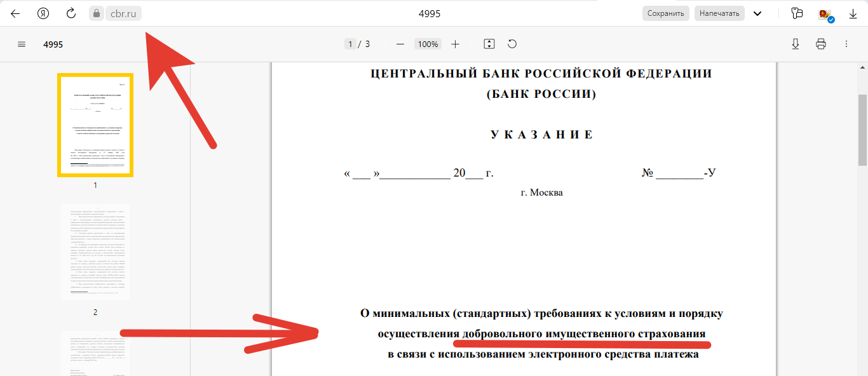Reload the cbr.ru page
The width and height of the screenshot is (868, 376).
(x=71, y=13)
